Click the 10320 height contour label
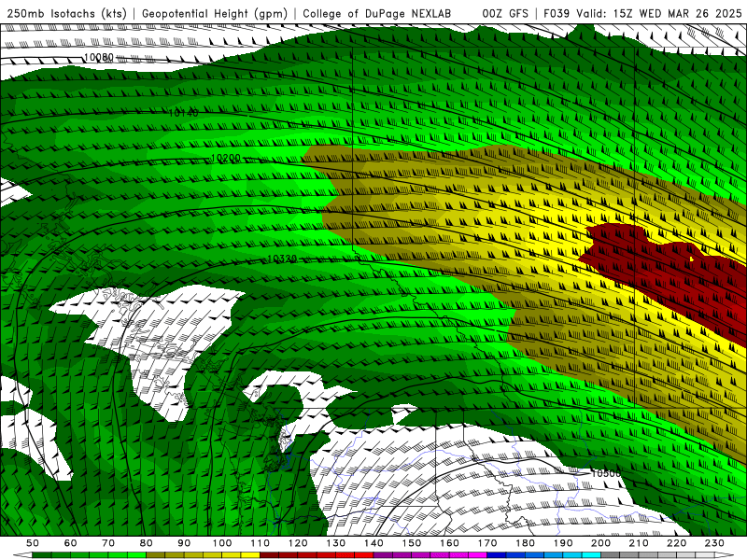 282,259
